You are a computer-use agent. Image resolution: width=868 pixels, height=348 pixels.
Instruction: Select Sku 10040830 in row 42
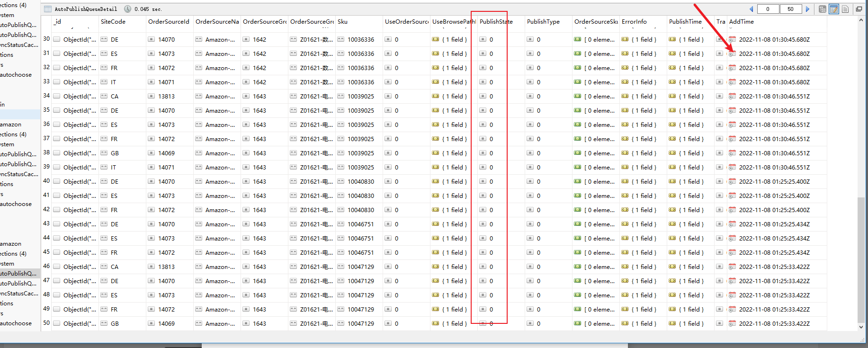[x=359, y=210]
